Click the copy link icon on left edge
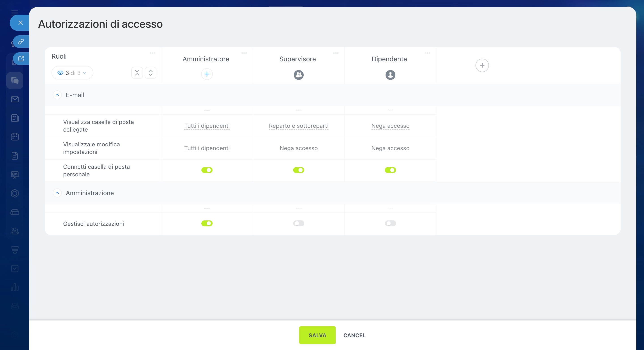The image size is (644, 350). 21,41
